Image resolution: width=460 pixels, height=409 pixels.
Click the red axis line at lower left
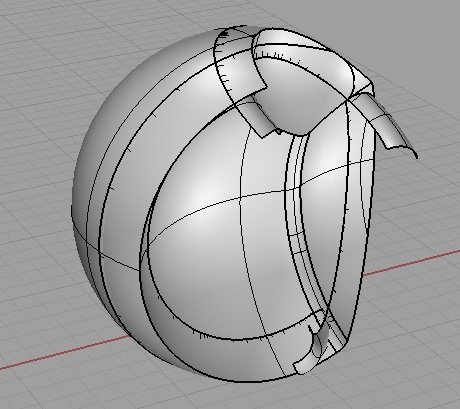pyautogui.click(x=63, y=352)
